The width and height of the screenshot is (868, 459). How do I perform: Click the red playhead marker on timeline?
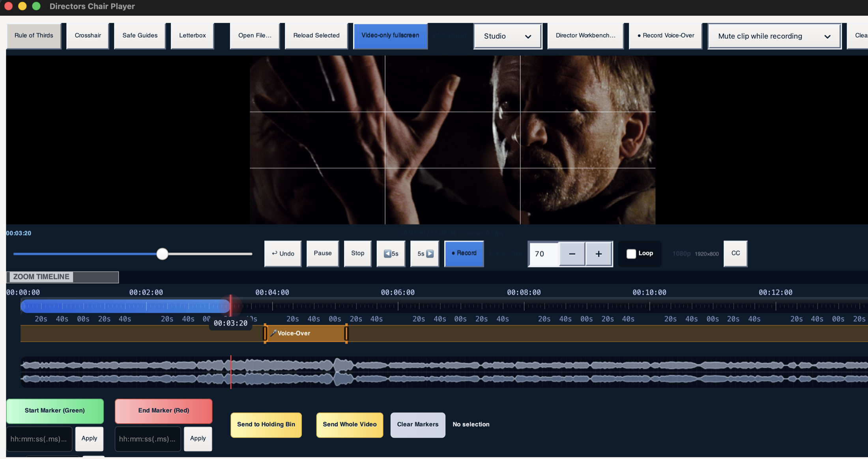point(231,305)
